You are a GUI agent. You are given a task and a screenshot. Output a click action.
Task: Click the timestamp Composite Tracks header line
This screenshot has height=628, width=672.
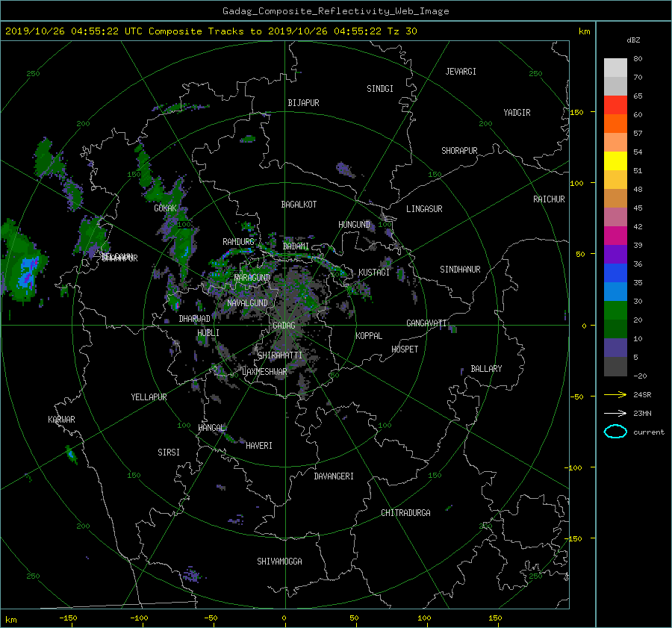[x=211, y=31]
